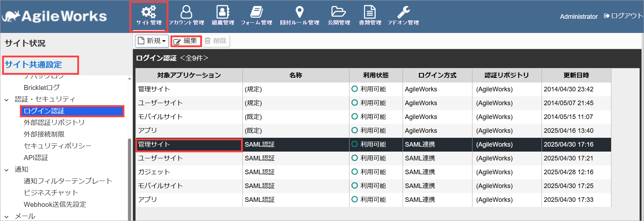Click 利用可能 status circle in ガジェット row
Viewport: 644px width, 221px height.
click(x=354, y=172)
